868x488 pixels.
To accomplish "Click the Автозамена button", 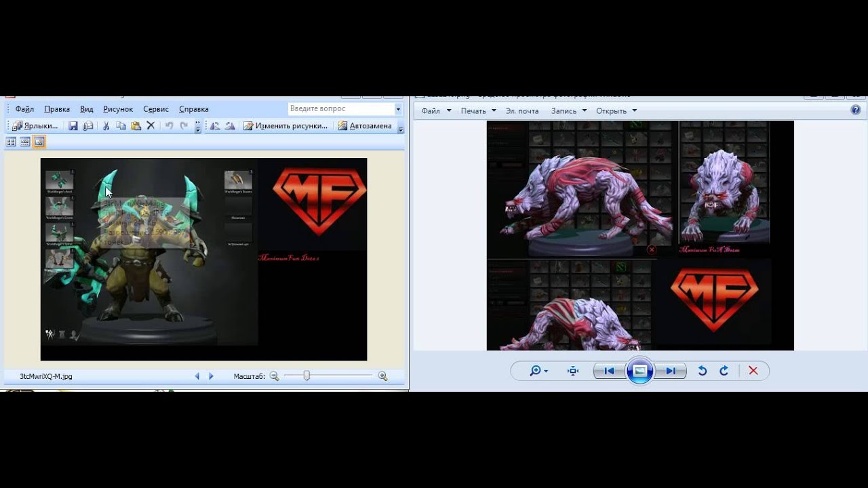I will point(365,126).
